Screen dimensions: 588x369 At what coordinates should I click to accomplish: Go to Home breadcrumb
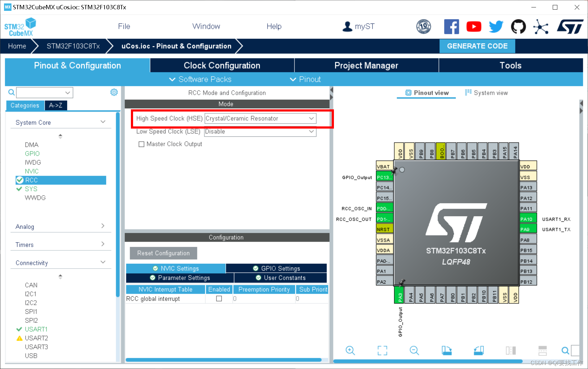pyautogui.click(x=17, y=46)
